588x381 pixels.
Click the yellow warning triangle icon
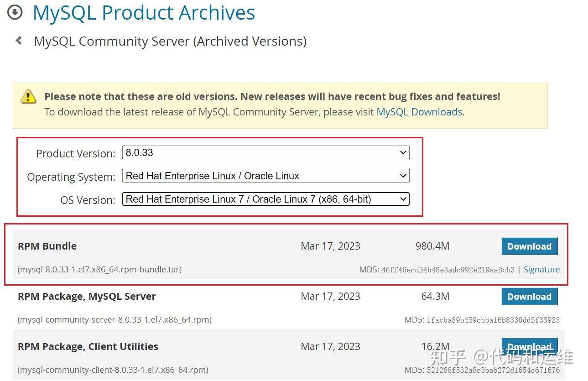point(28,96)
